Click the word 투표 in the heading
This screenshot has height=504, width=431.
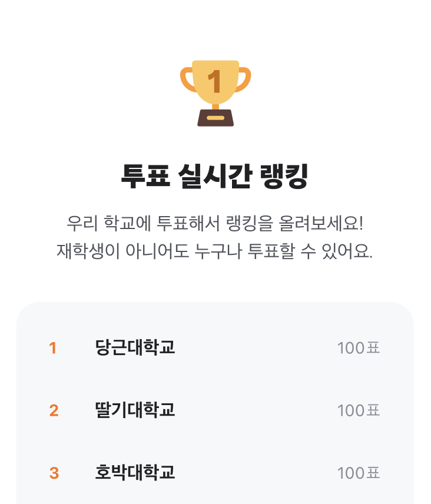pyautogui.click(x=145, y=176)
